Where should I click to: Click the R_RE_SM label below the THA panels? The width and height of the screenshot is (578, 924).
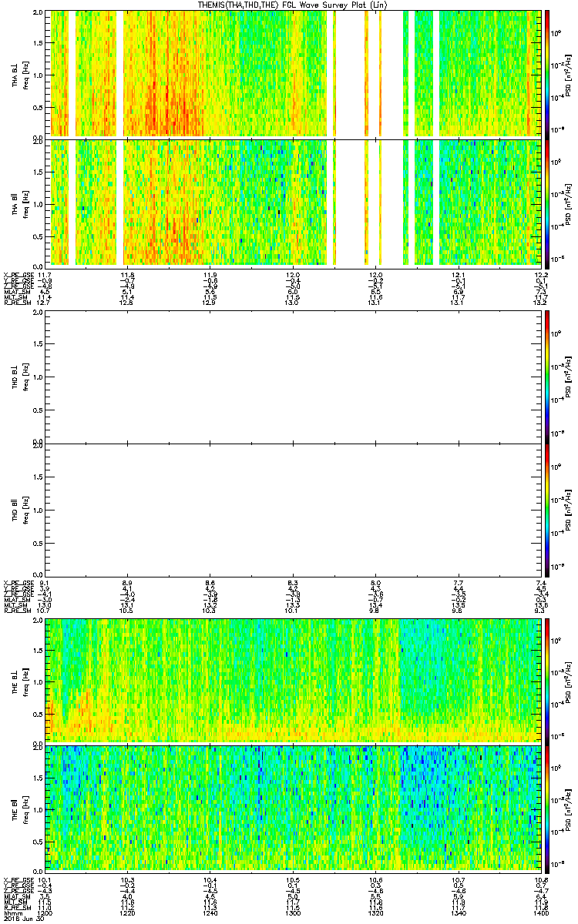coord(16,303)
